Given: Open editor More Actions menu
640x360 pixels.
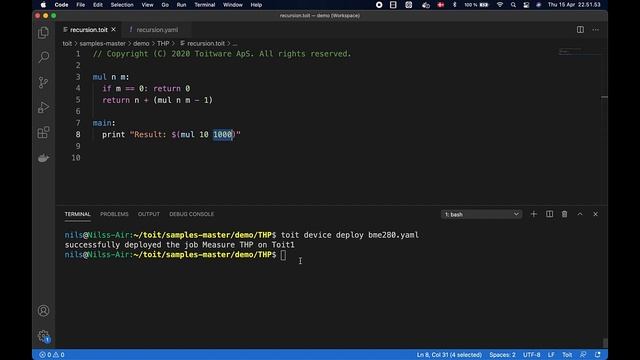Looking at the screenshot, I should 596,30.
